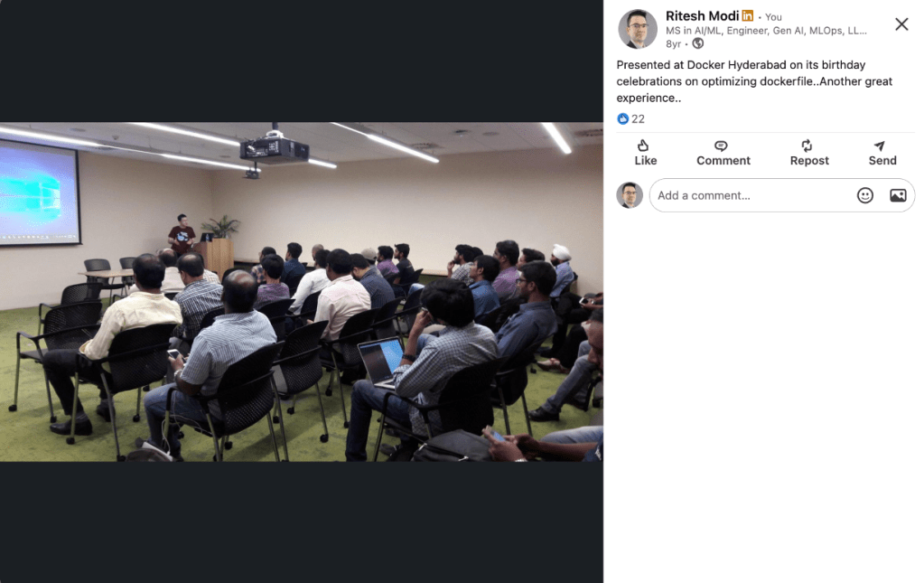Viewport: 924px width, 583px height.
Task: Close the post viewer with the X
Action: click(901, 24)
